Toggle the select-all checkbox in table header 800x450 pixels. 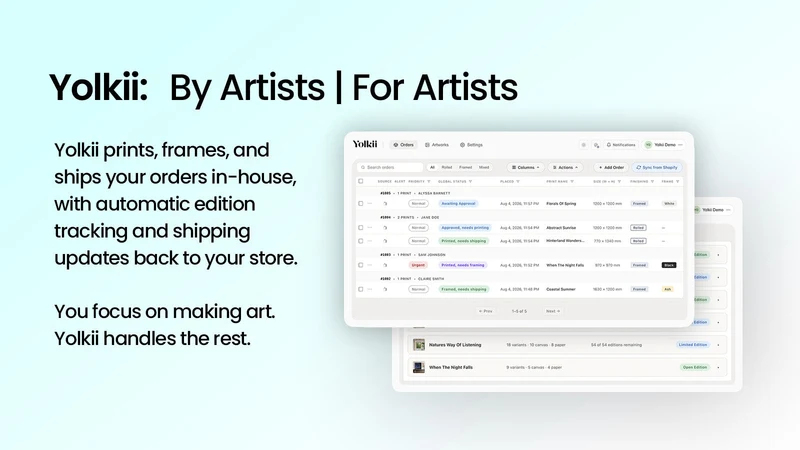click(361, 181)
